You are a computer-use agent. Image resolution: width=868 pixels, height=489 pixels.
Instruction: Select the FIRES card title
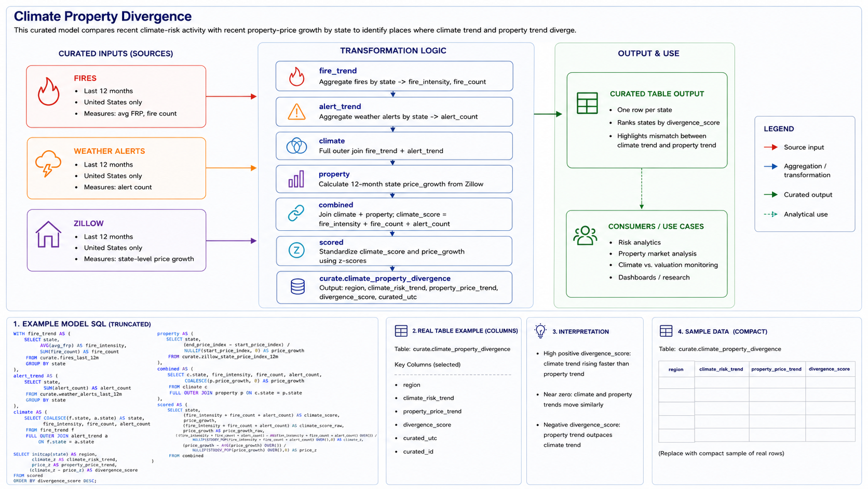coord(85,78)
